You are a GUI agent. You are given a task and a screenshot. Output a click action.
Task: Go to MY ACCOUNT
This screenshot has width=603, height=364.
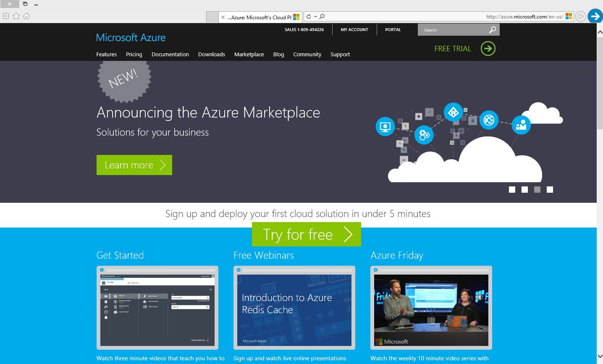coord(354,29)
